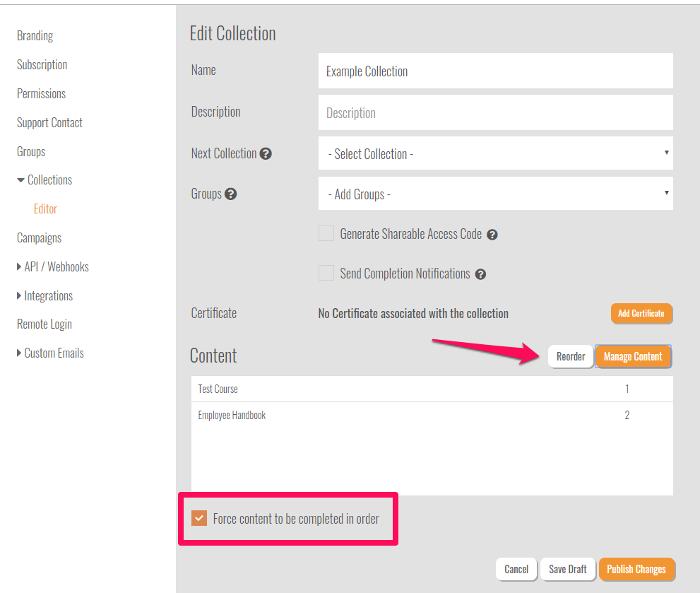Expand the API / Webhooks section
Image resolution: width=700 pixels, height=593 pixels.
click(x=19, y=267)
